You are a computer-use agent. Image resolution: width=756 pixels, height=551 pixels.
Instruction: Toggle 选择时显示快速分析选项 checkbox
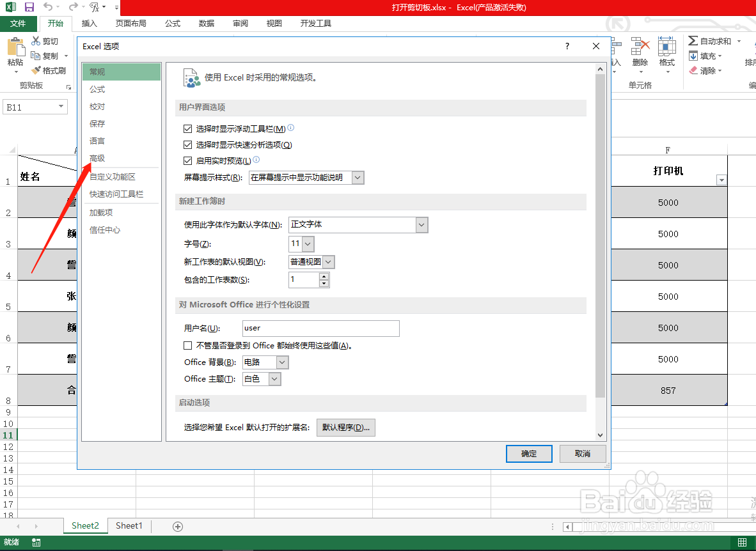(x=188, y=144)
